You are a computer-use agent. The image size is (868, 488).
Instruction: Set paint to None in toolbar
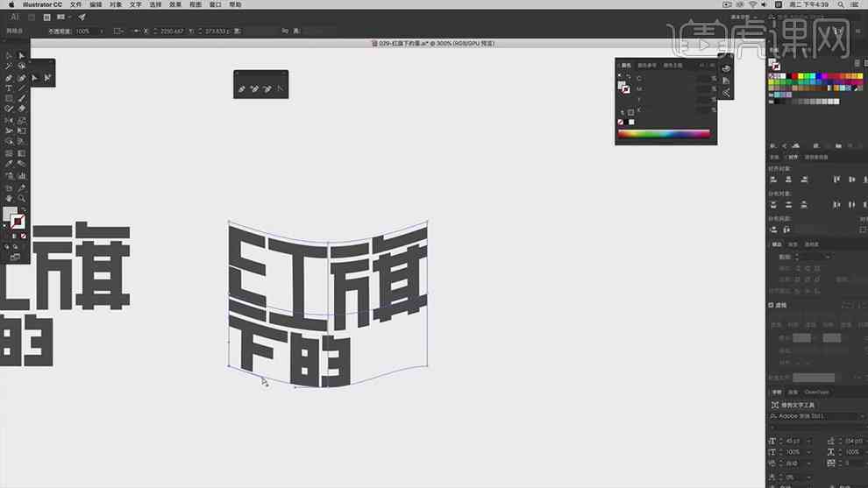point(24,237)
